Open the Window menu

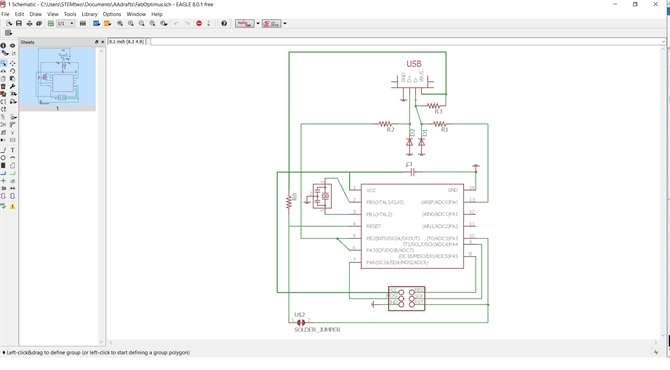pos(136,14)
